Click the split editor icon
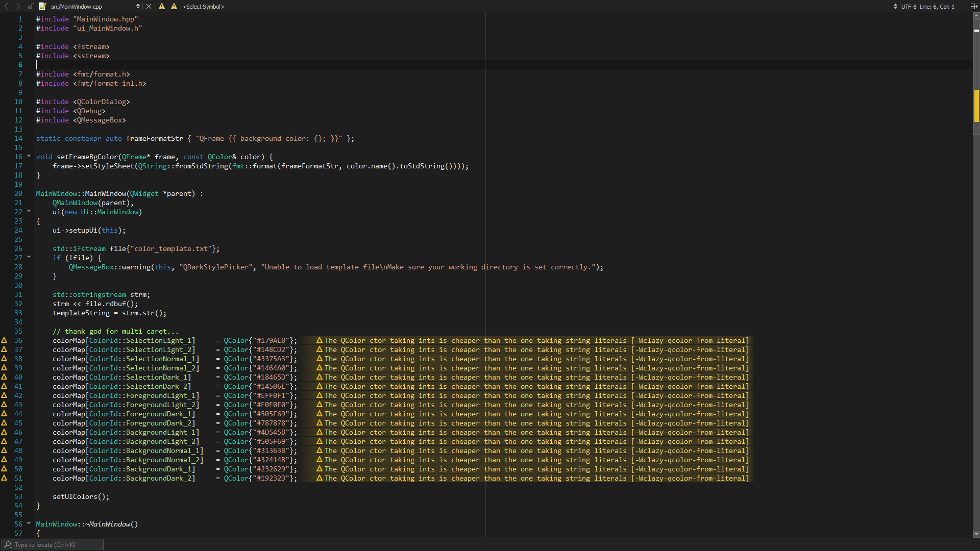 coord(973,7)
